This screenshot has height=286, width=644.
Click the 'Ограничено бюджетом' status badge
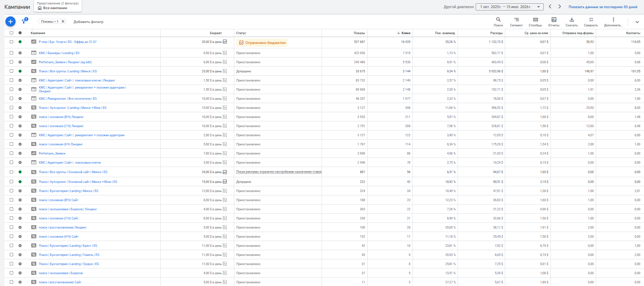click(x=262, y=43)
